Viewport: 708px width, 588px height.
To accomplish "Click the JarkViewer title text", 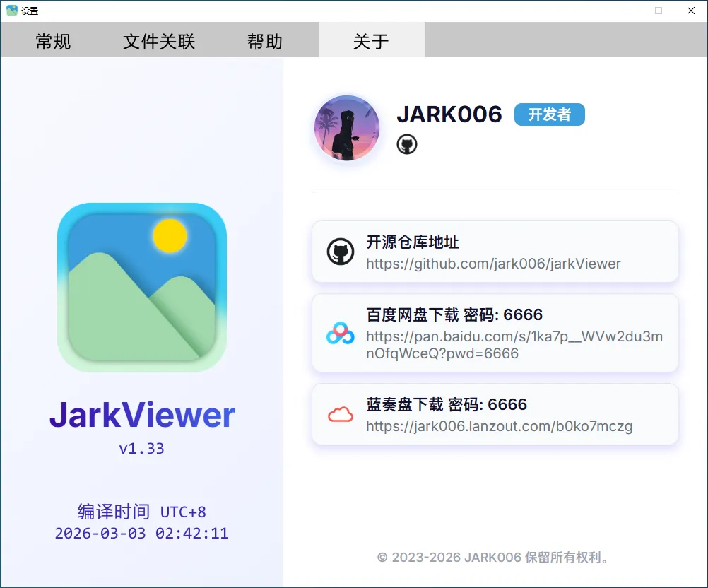I will pyautogui.click(x=142, y=415).
